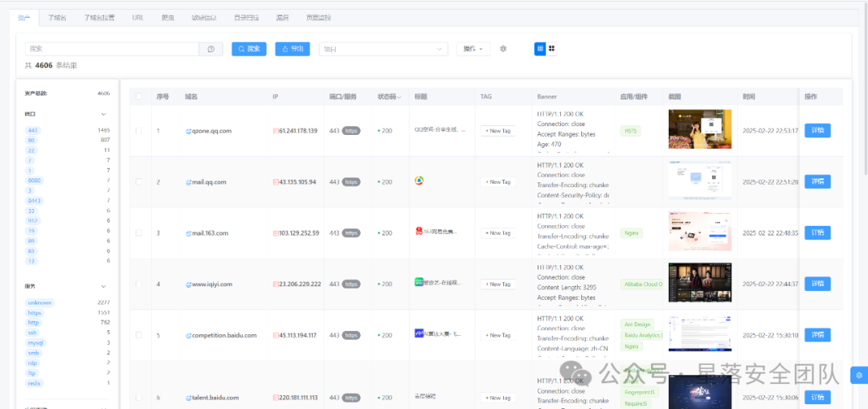
Task: Click the IP icon before 220.181.111.113
Action: [276, 398]
